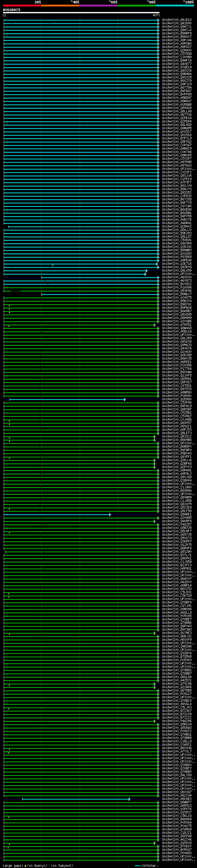
Task: Select hit label UniRef100_B9HRF9
Action: pos(177,33)
